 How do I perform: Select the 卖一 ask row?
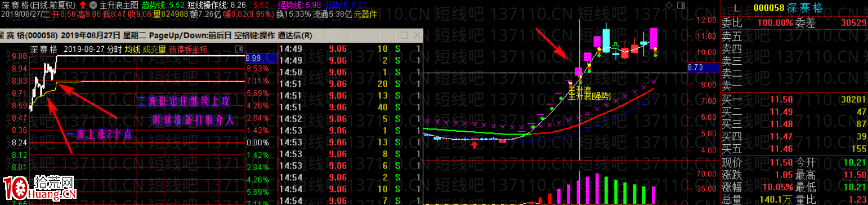click(794, 86)
